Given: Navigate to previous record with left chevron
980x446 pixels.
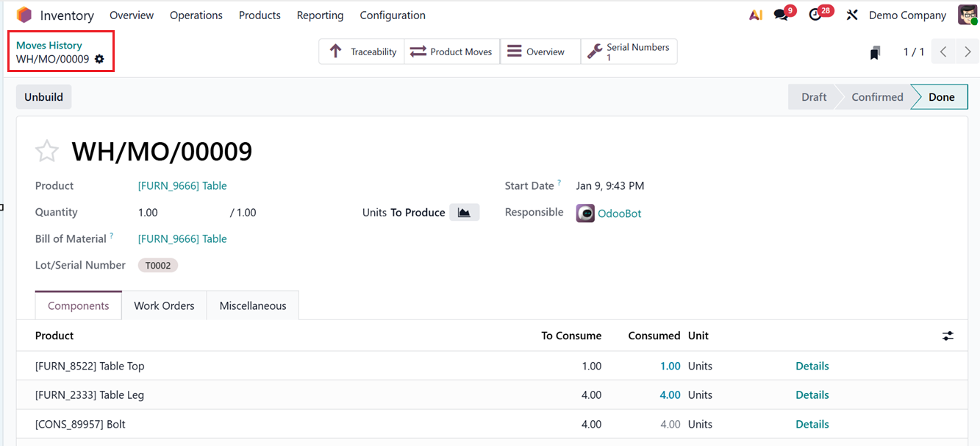Looking at the screenshot, I should 943,52.
